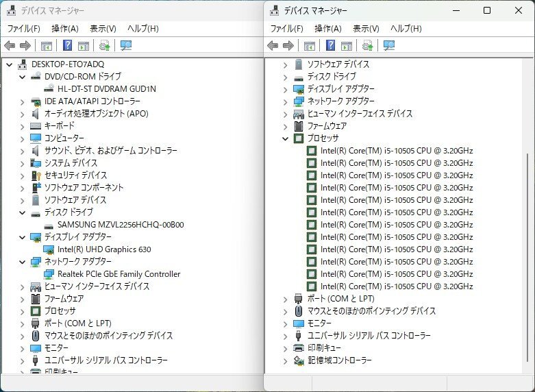Open 表示(V) menu in left window
Screen dimensions: 535x392
(103, 29)
